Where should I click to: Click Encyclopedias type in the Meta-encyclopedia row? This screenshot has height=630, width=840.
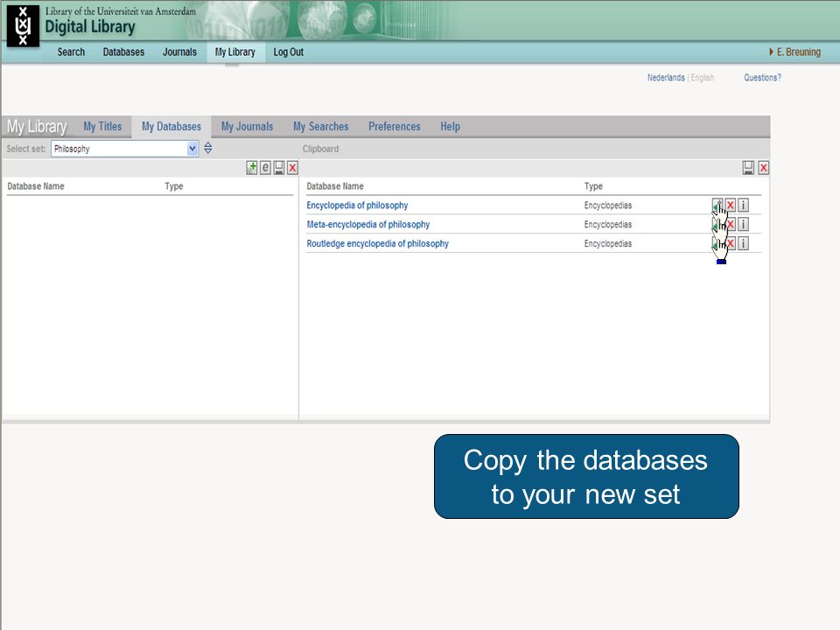608,225
